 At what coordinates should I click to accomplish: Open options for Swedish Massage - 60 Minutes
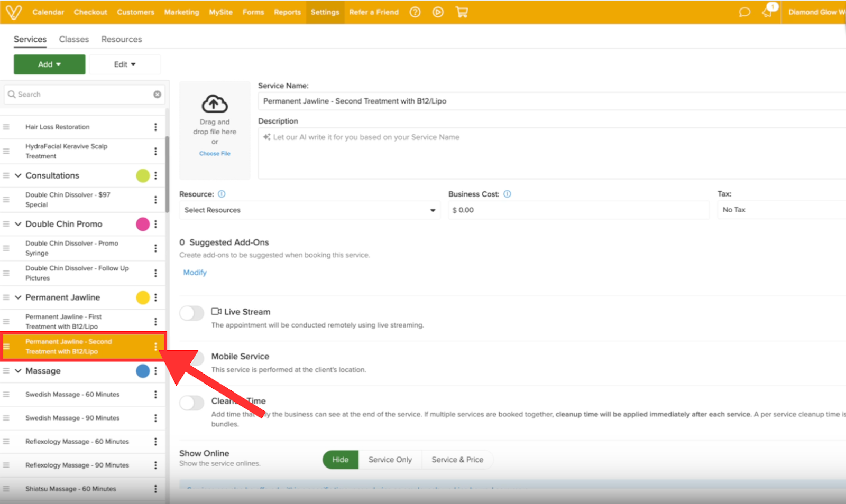pos(155,395)
